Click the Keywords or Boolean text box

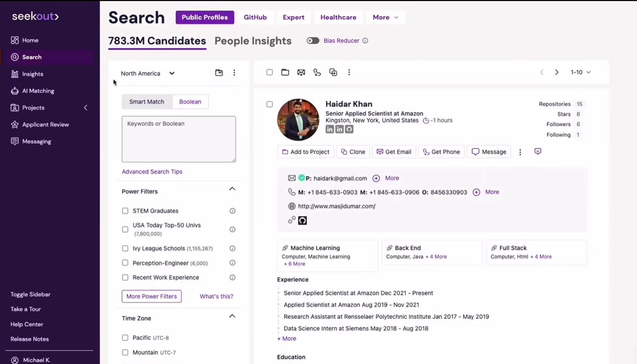coord(179,139)
